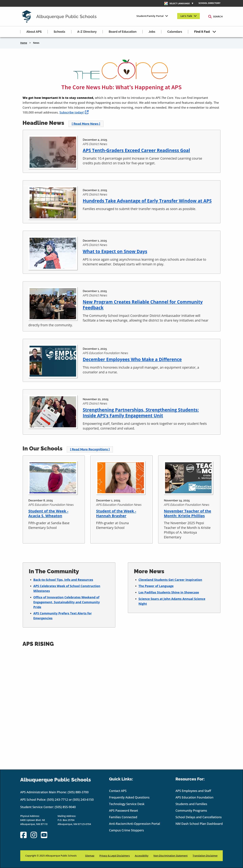Viewport: 243px width, 868px height.
Task: Click the Google translate icon
Action: tap(166, 3)
